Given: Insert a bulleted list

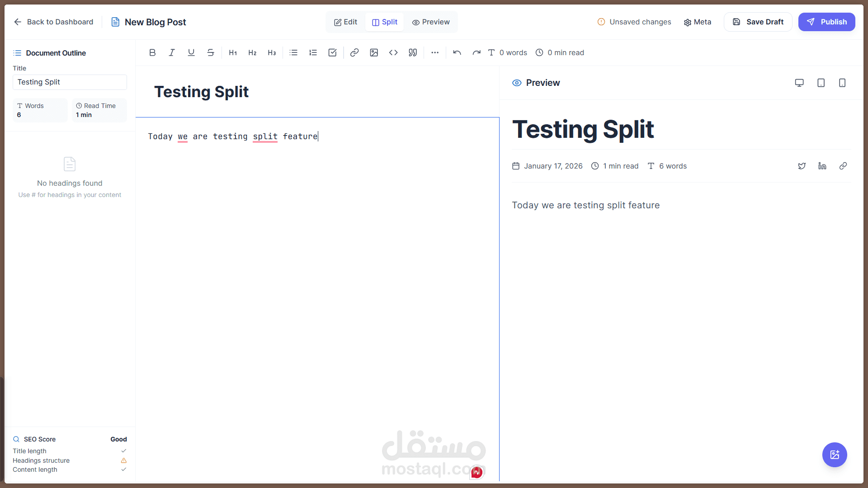Looking at the screenshot, I should point(293,52).
